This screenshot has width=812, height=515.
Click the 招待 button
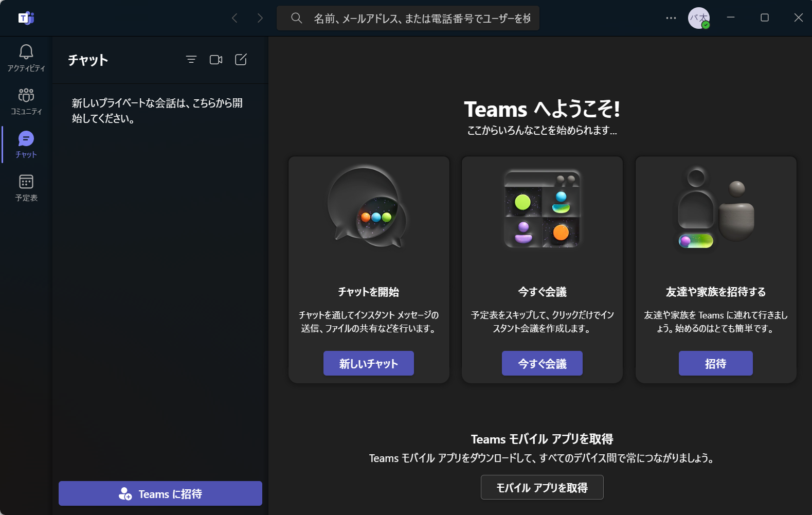point(716,363)
